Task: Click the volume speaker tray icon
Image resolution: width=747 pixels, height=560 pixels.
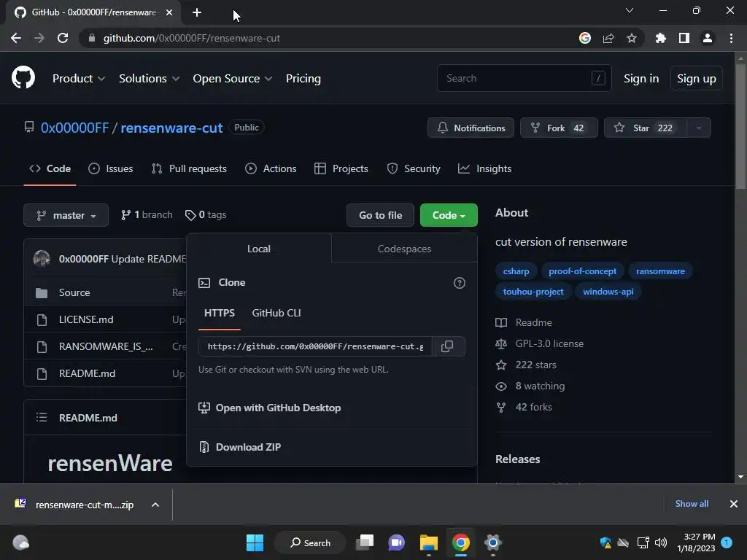Action: pos(661,542)
